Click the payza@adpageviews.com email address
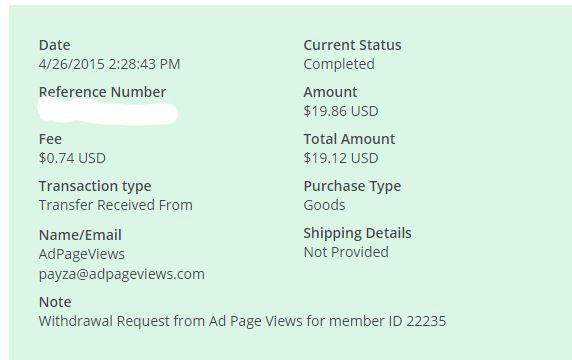Screen dimensions: 572x360 121,274
